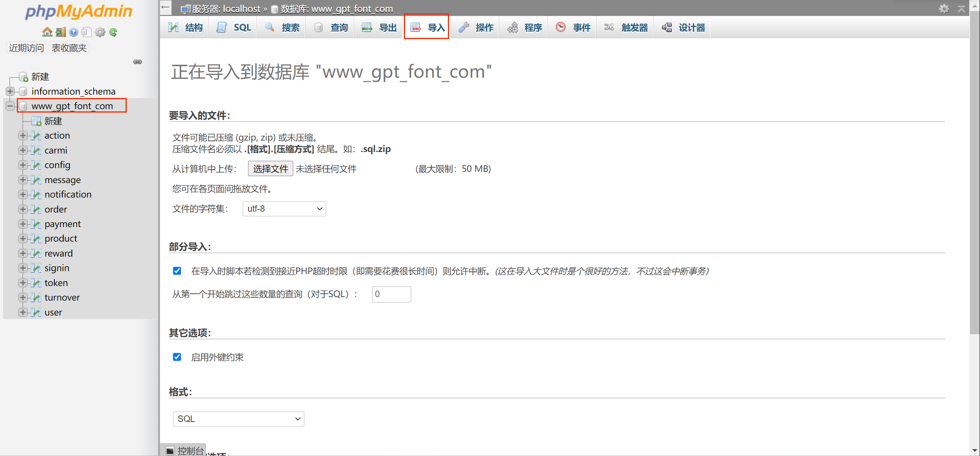Click the back arrow collapse panel icon
This screenshot has width=980, height=456.
(165, 7)
